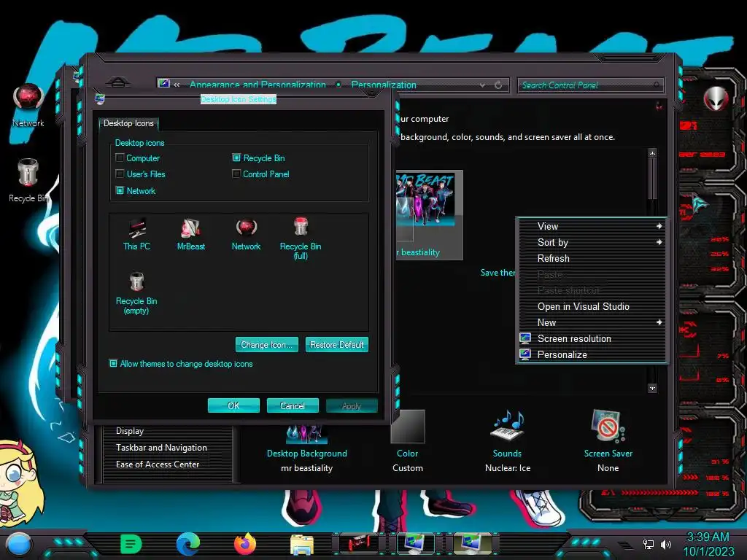The height and width of the screenshot is (560, 747).
Task: Click the red-themed taskbar window button
Action: tap(359, 544)
